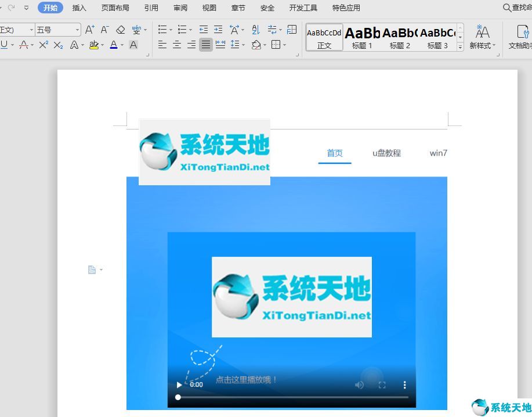Click the 新样式 button
The image size is (532, 417).
(x=482, y=37)
